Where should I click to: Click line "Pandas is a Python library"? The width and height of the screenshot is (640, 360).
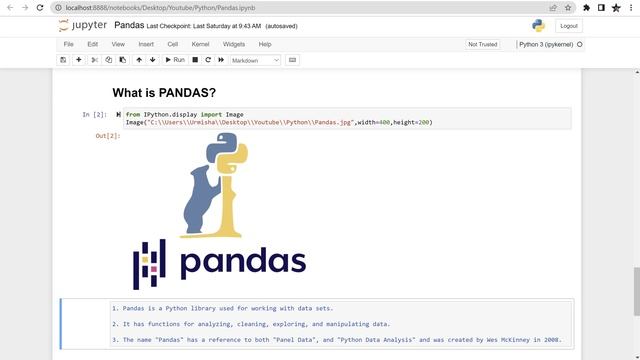coord(223,308)
